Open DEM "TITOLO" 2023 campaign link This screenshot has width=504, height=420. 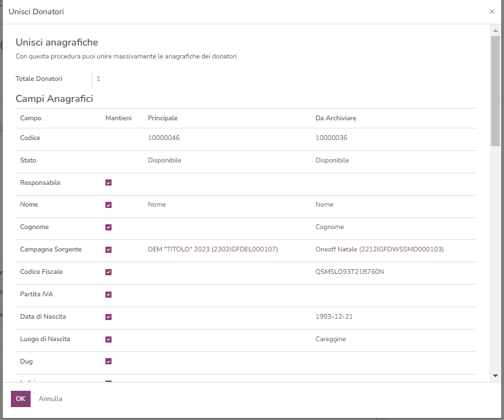click(x=212, y=249)
